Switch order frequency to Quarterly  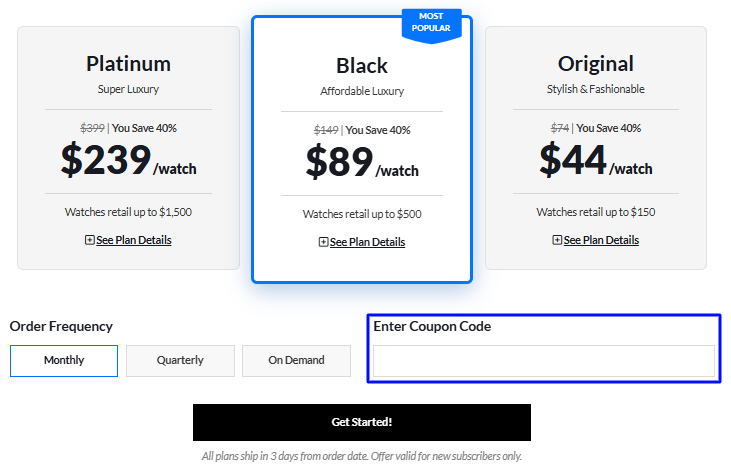[x=180, y=360]
